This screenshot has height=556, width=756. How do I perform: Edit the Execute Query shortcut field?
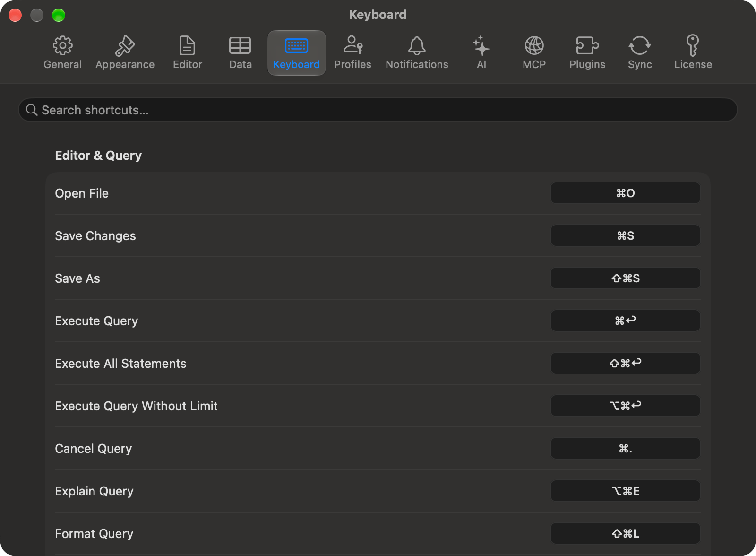(626, 321)
